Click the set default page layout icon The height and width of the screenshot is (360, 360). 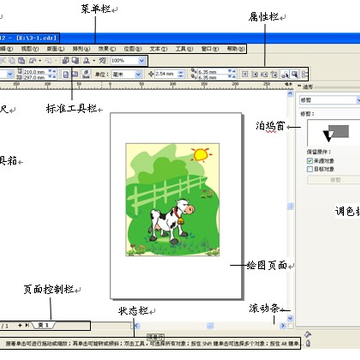click(86, 74)
